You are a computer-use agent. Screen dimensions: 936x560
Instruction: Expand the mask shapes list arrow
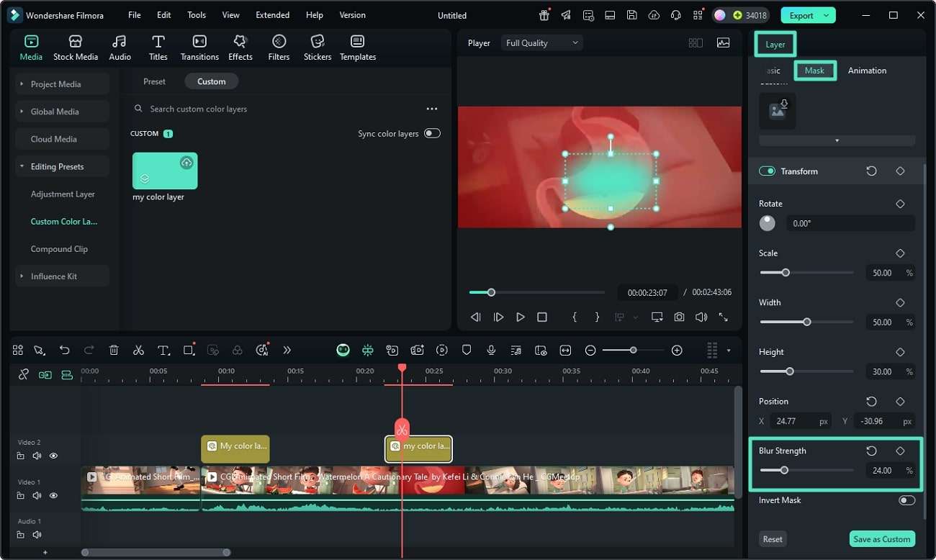tap(837, 140)
